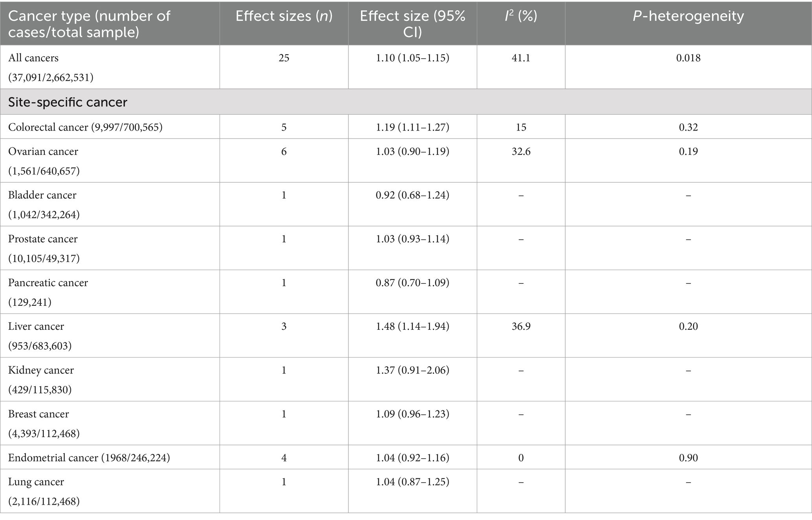Select the Colorectal cancer row label
812x520 pixels.
[x=85, y=127]
